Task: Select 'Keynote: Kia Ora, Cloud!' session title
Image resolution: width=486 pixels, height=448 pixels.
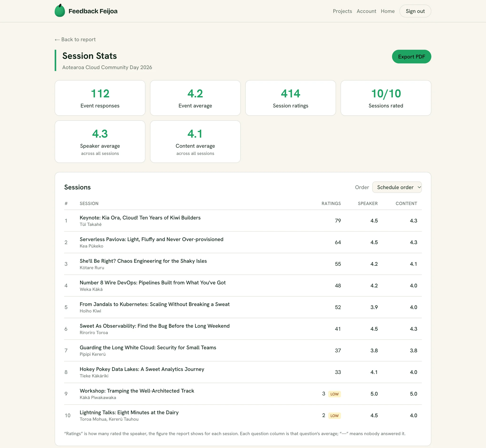Action: (x=140, y=218)
